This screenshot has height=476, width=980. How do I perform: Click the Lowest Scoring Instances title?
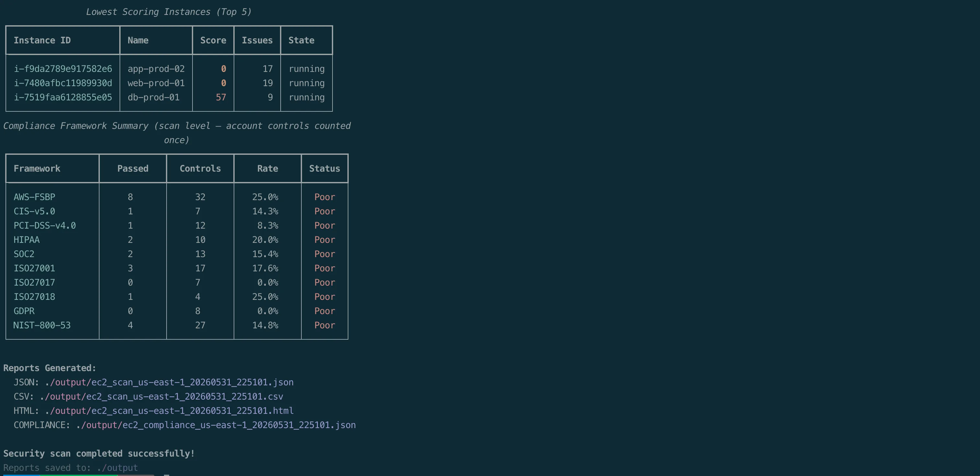coord(169,12)
